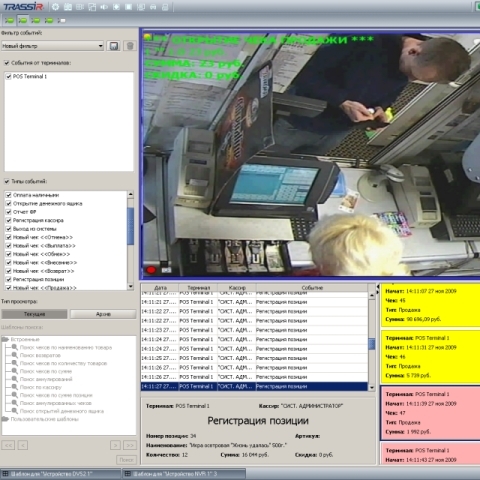The height and width of the screenshot is (480, 480).
Task: Select the white inactive channel icon
Action: point(62,21)
